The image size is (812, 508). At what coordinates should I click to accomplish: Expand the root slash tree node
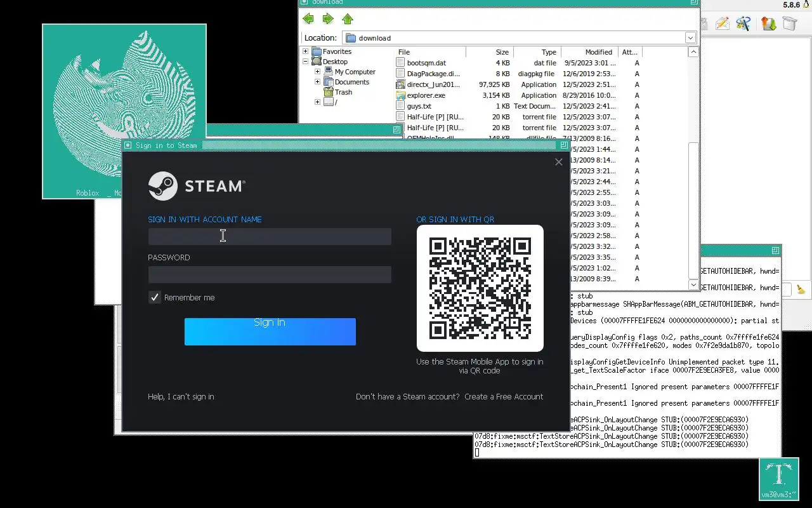click(317, 102)
